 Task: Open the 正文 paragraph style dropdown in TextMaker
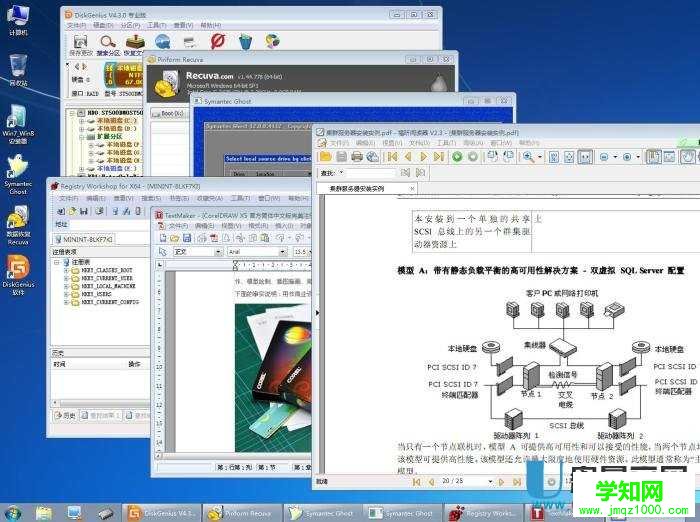218,252
